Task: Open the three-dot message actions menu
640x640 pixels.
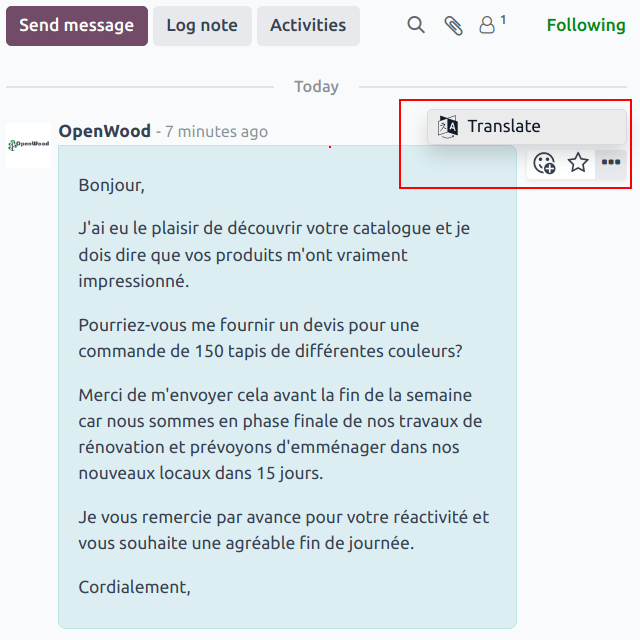Action: (611, 163)
